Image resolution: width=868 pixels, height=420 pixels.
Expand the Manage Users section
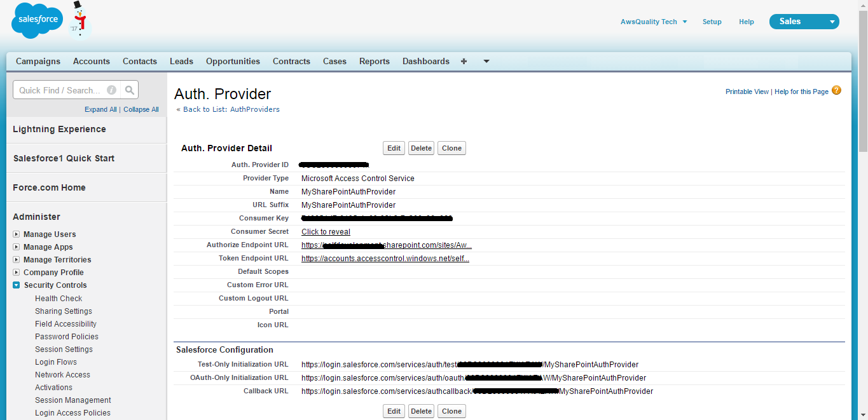(17, 234)
